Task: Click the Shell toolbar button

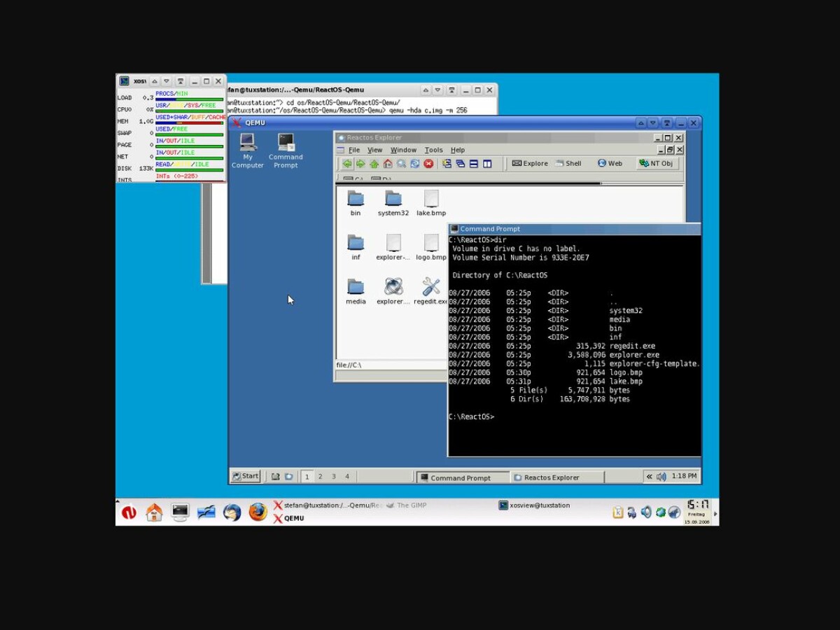Action: click(x=568, y=163)
